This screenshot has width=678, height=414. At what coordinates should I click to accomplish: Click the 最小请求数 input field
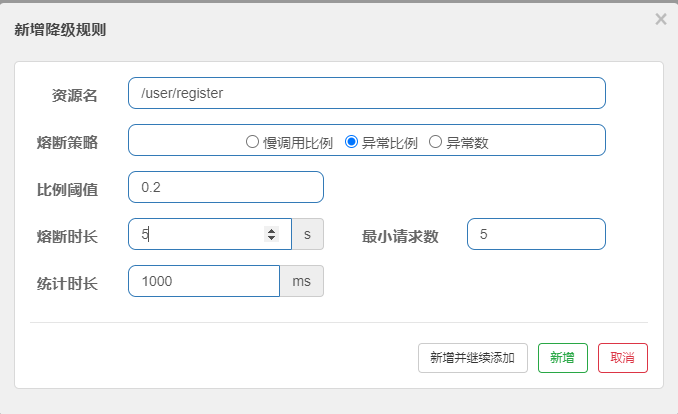536,234
